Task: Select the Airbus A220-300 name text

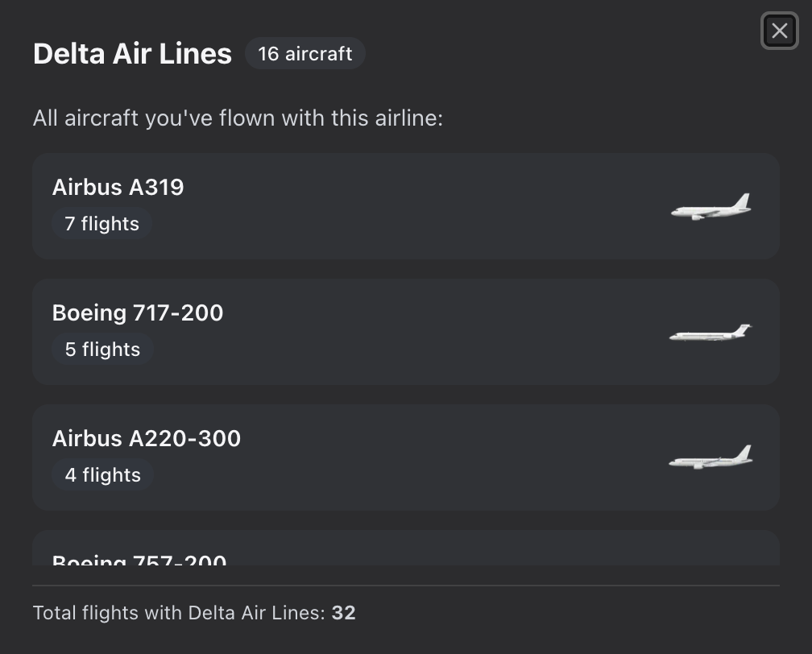Action: [147, 439]
